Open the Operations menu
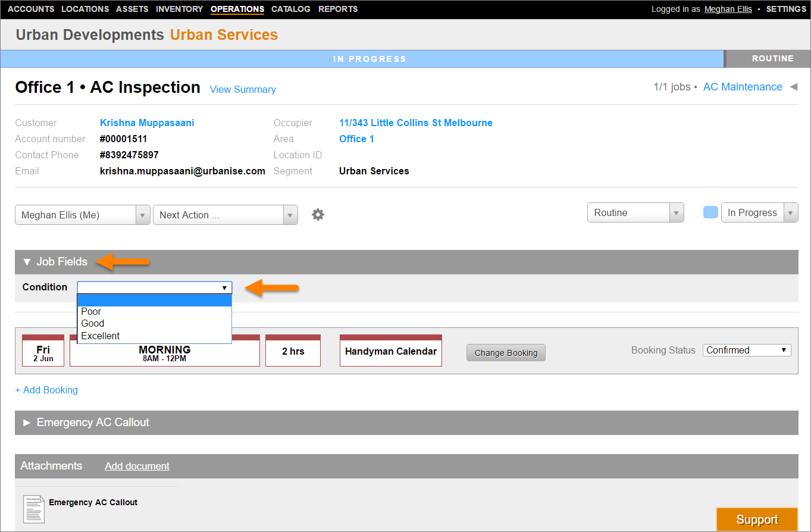Image resolution: width=811 pixels, height=532 pixels. click(x=237, y=9)
